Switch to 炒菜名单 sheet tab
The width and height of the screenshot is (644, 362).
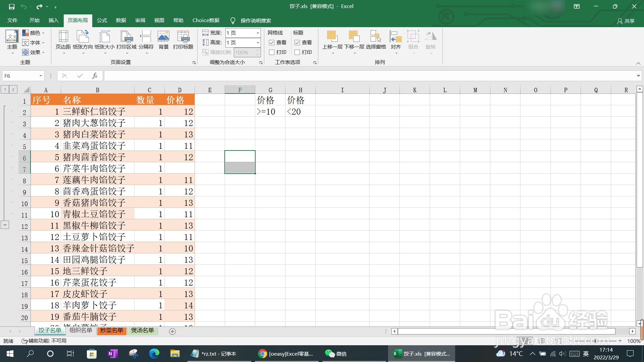[111, 330]
